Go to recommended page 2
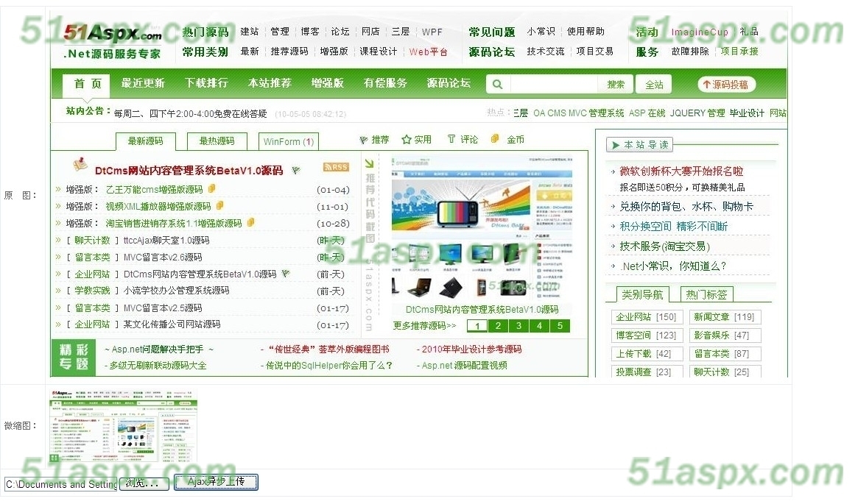The width and height of the screenshot is (858, 504). [498, 326]
